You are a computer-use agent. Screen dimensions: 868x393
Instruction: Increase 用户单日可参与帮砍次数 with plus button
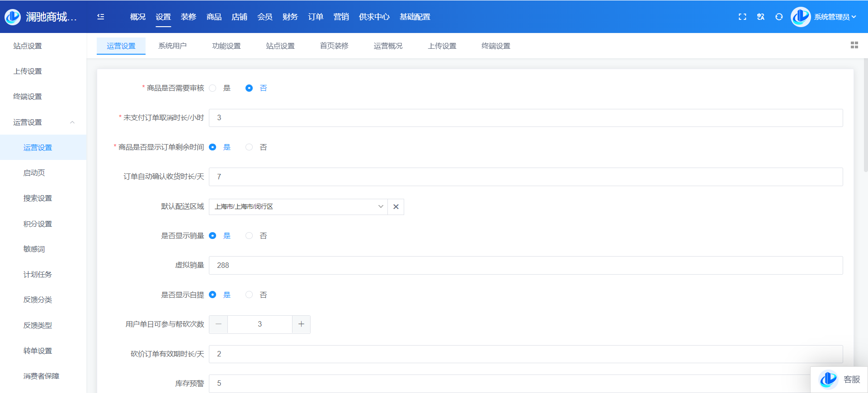click(x=301, y=324)
